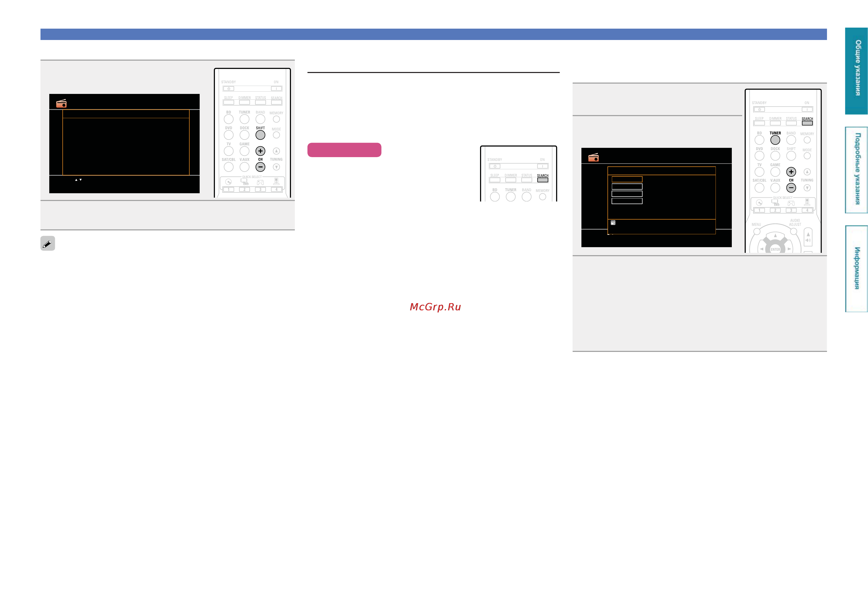Viewport: 868px width, 613px height.
Task: Click orange radio icon in preset channel screen
Action: point(61,103)
